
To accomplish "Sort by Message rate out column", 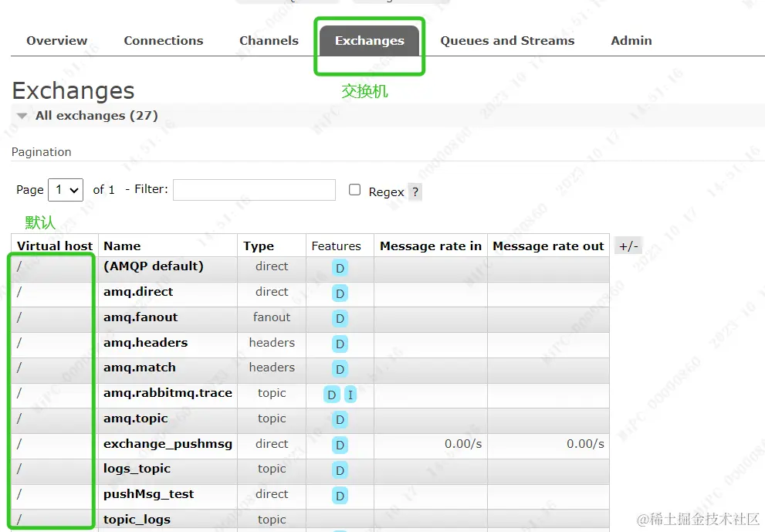I will (548, 246).
